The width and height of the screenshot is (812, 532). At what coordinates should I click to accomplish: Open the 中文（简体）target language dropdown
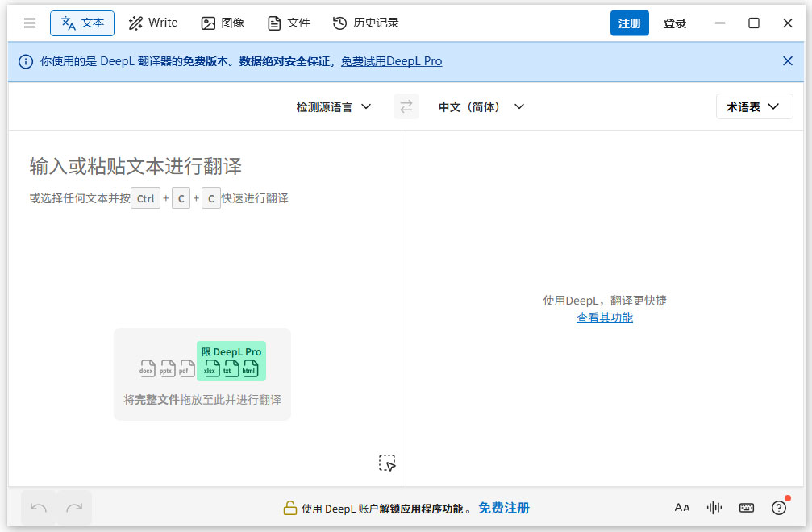click(x=481, y=106)
